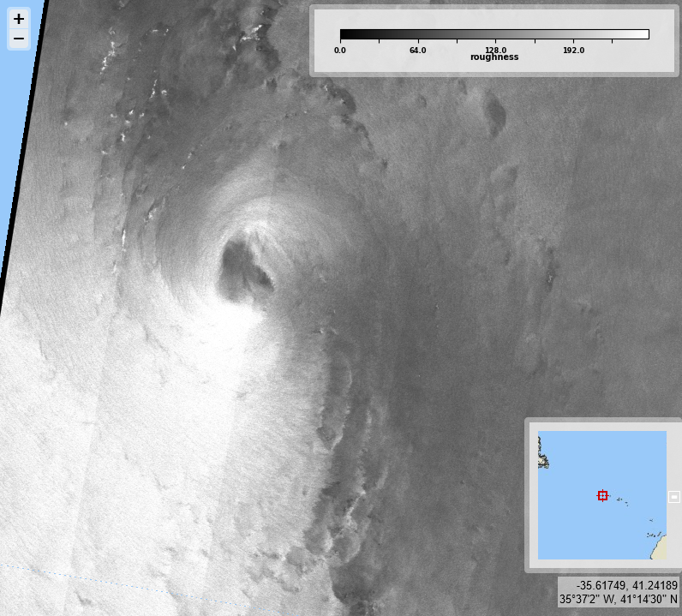
Task: Click the red crosshair marker in the overview map
Action: 602,495
